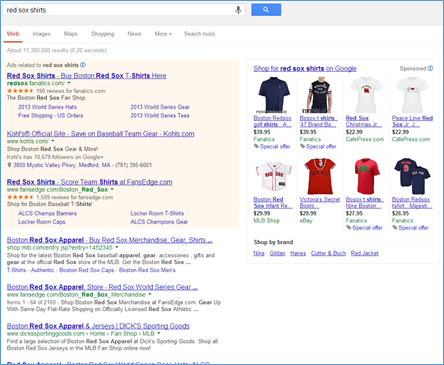Select Red Jacket brand link
The width and height of the screenshot is (444, 365).
point(365,253)
